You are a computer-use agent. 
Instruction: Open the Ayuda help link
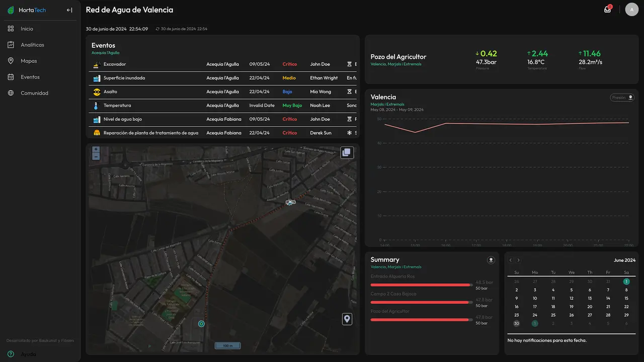[28, 354]
